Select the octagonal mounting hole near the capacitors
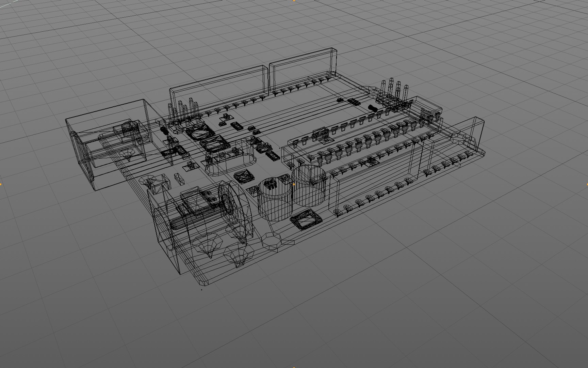588x368 pixels. tap(272, 242)
